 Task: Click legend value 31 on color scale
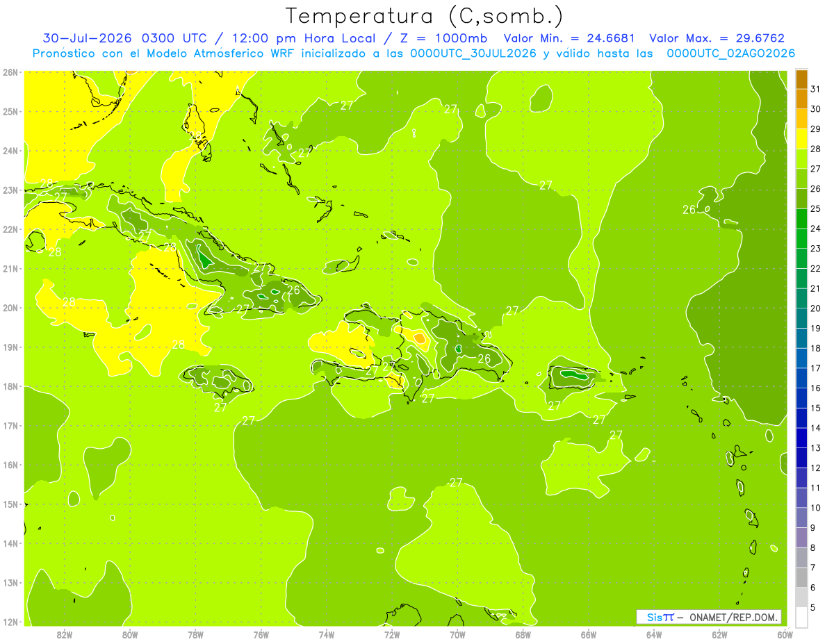[x=816, y=89]
